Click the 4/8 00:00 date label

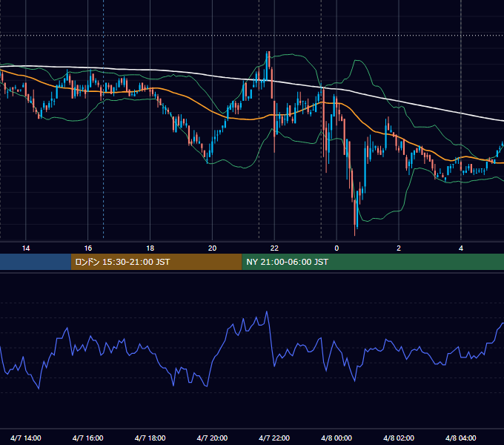tap(336, 438)
